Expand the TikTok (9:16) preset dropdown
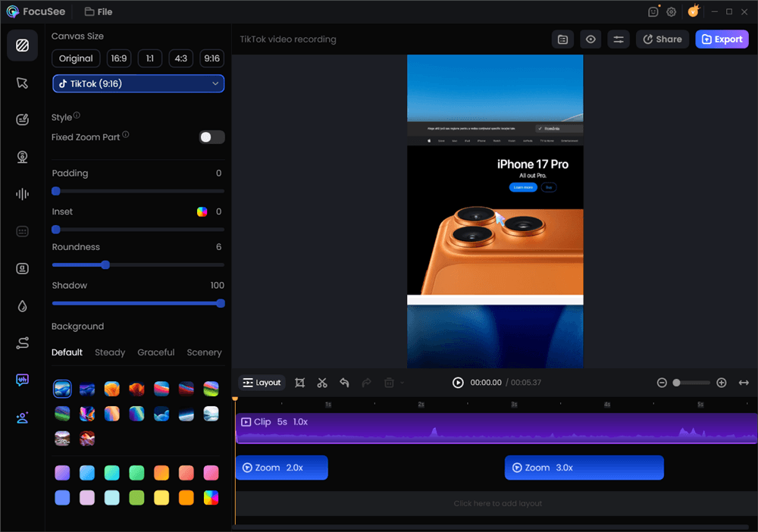Image resolution: width=758 pixels, height=532 pixels. pyautogui.click(x=138, y=83)
